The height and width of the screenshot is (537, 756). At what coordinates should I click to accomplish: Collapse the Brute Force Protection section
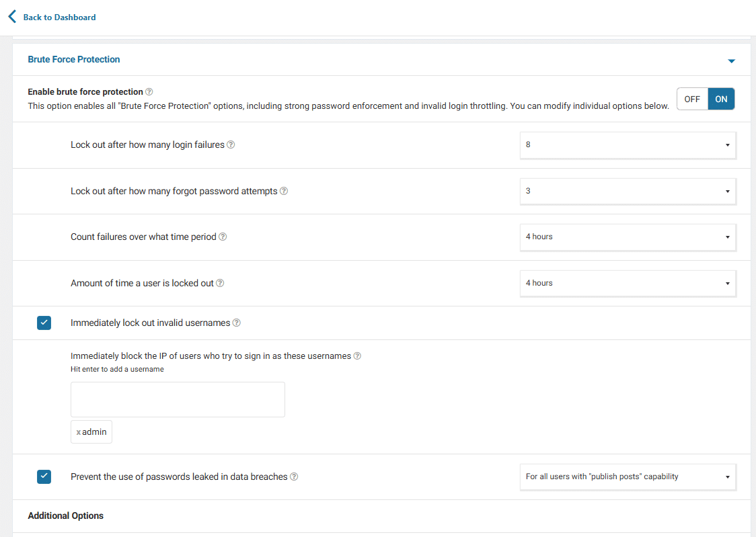point(731,61)
